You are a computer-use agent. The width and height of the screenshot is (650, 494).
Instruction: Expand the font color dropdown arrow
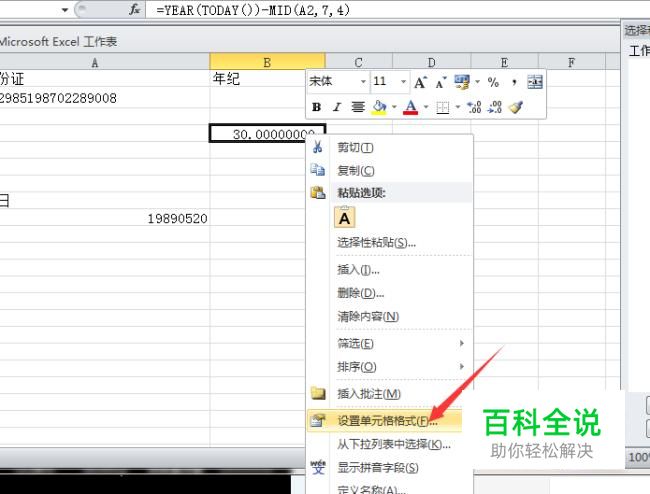point(426,107)
